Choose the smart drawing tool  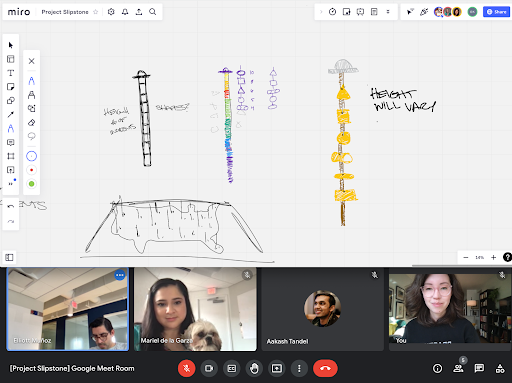coord(32,109)
